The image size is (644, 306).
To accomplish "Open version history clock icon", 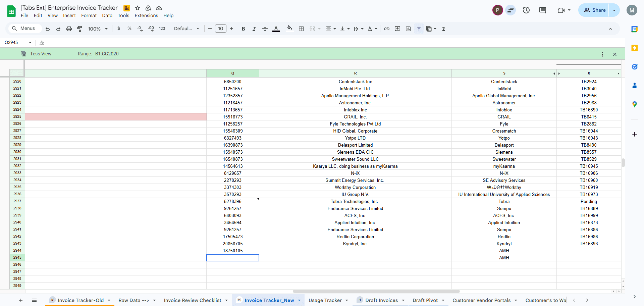I will click(526, 10).
